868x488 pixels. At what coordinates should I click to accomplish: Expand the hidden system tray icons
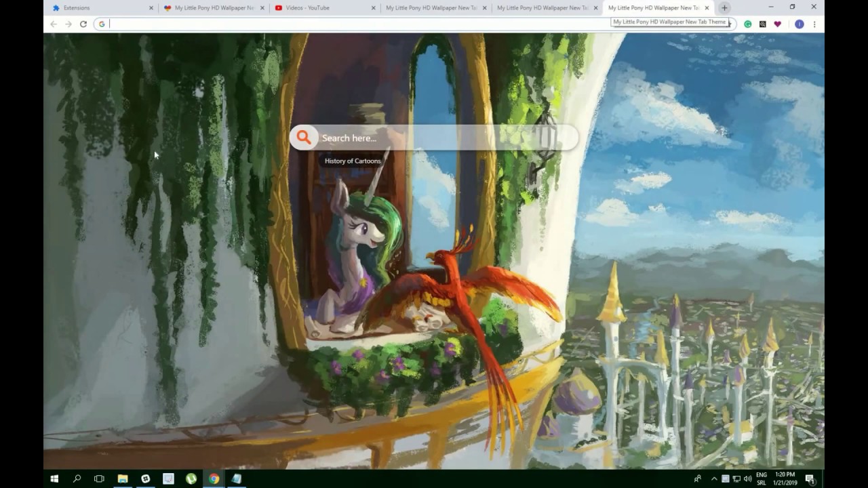tap(714, 479)
